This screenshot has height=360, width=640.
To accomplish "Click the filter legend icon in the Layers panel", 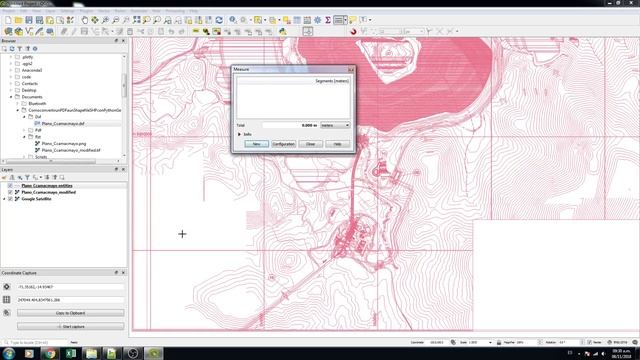I will pos(27,178).
